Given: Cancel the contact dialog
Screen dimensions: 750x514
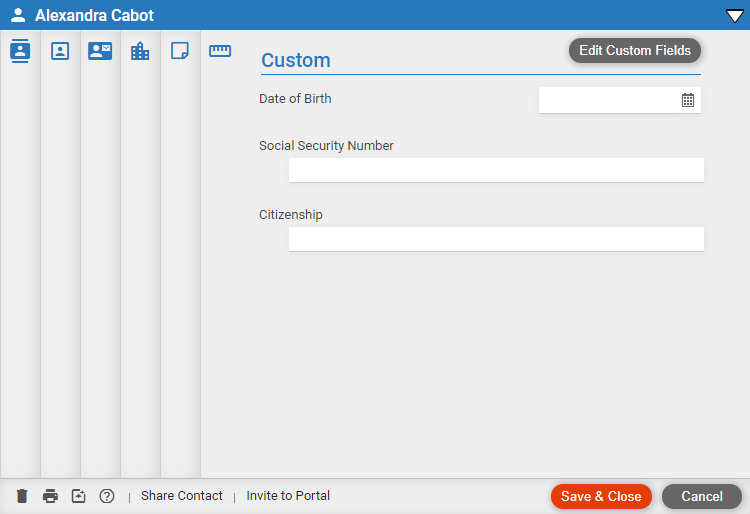Looking at the screenshot, I should pos(702,496).
